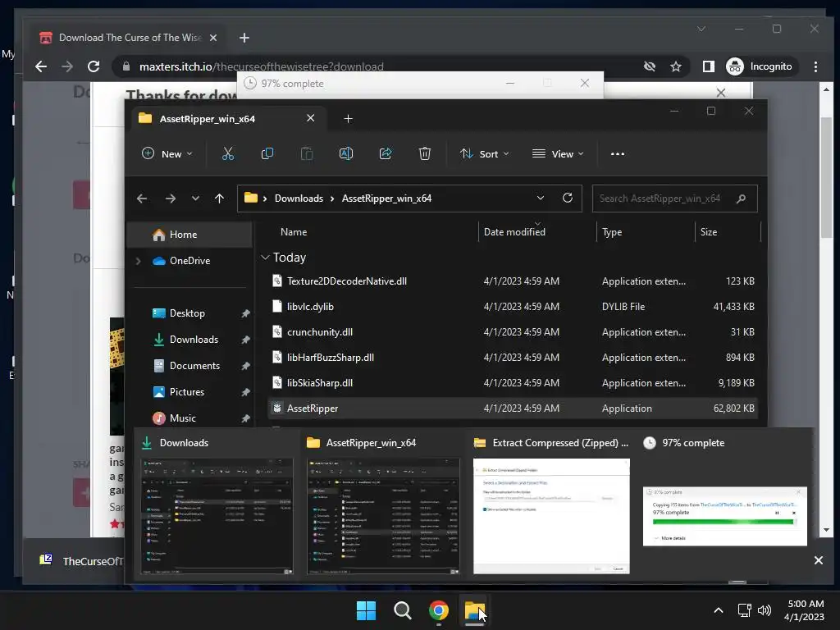Click the File Explorer taskbar icon

pos(474,610)
